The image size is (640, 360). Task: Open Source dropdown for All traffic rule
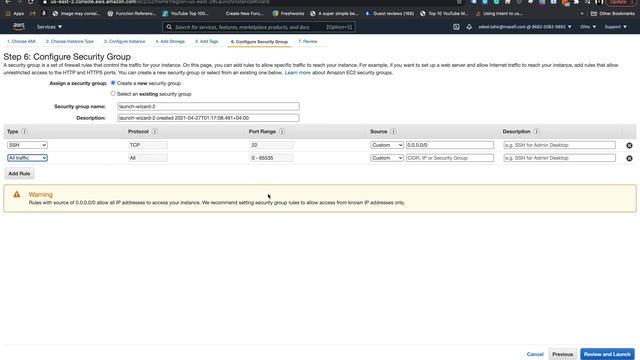pyautogui.click(x=387, y=158)
